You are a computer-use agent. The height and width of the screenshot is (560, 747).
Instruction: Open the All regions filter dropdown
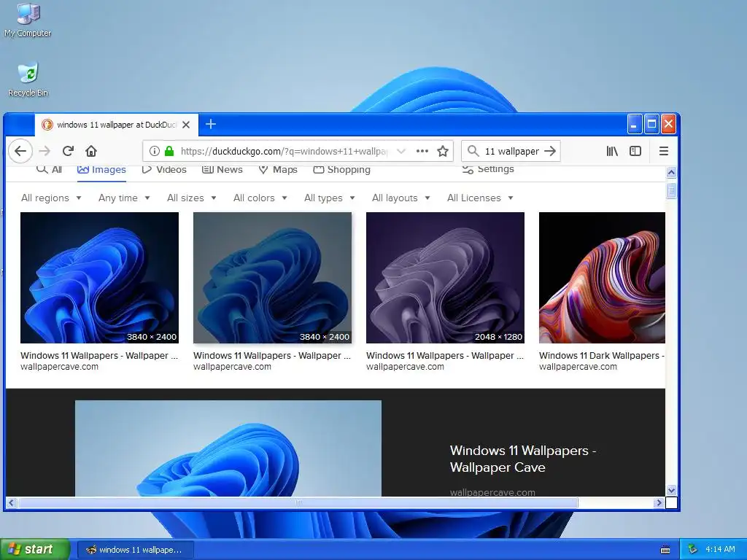[51, 198]
